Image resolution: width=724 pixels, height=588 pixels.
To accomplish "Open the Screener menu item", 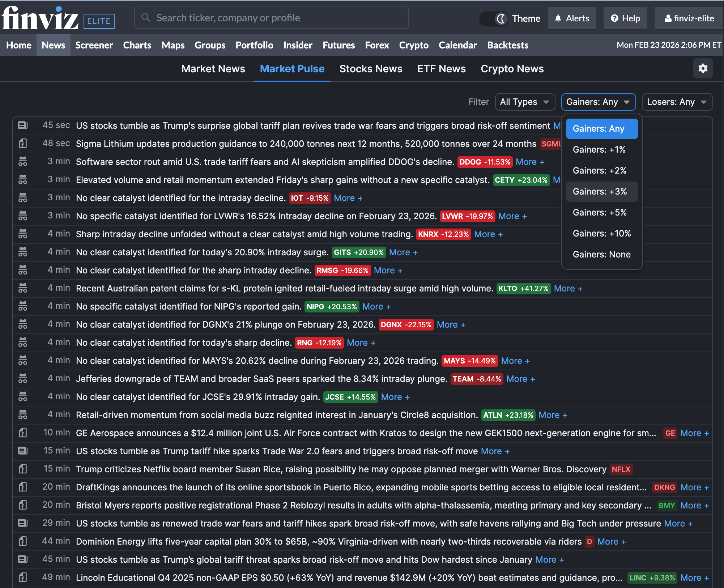I will click(x=94, y=45).
